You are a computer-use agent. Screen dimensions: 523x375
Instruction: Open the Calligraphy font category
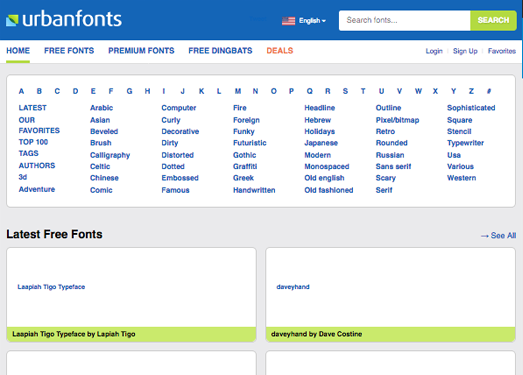(110, 155)
